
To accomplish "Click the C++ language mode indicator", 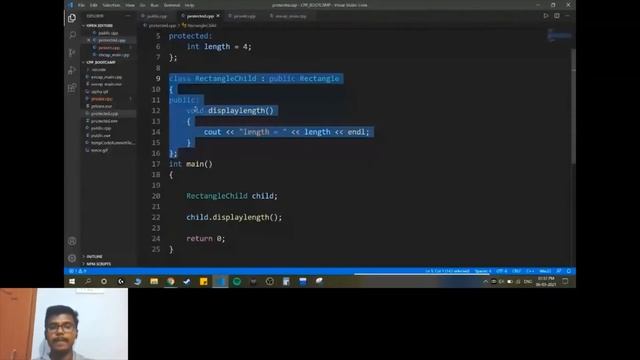I will click(x=530, y=271).
